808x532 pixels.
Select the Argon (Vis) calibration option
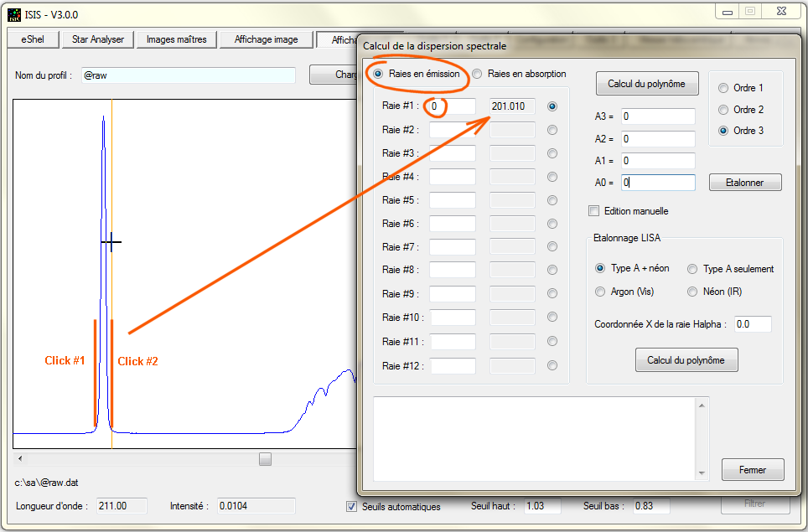click(x=600, y=292)
